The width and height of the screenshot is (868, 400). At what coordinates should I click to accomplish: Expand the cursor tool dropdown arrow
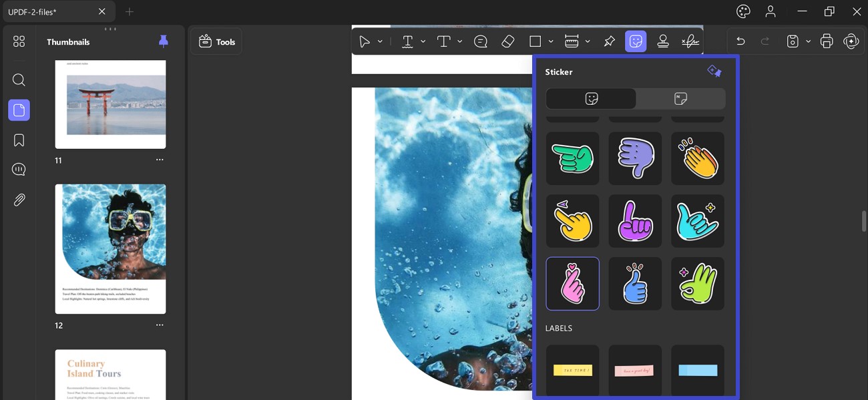380,41
